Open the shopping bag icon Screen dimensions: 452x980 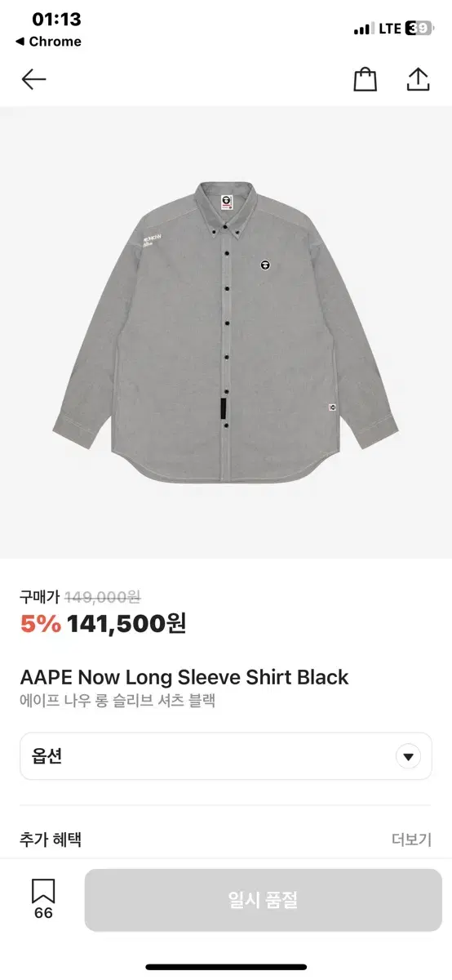365,78
